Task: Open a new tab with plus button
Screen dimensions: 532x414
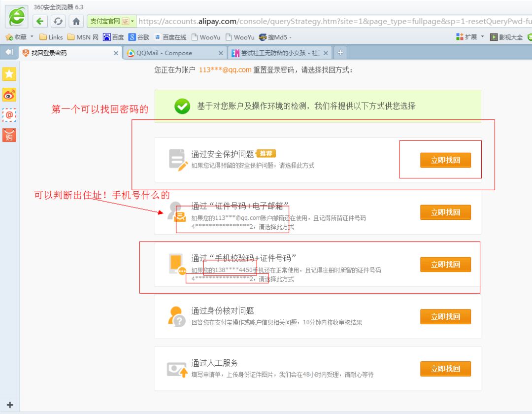Action: 340,53
